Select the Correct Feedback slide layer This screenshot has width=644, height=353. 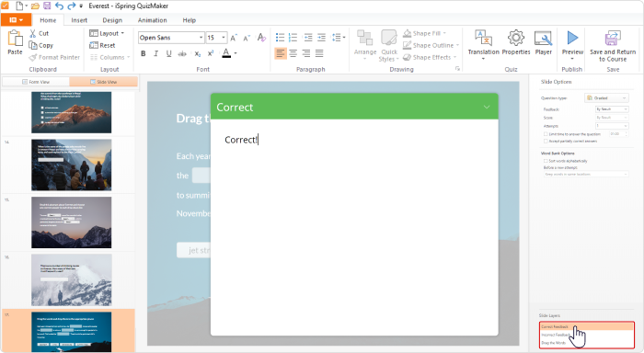click(x=587, y=326)
